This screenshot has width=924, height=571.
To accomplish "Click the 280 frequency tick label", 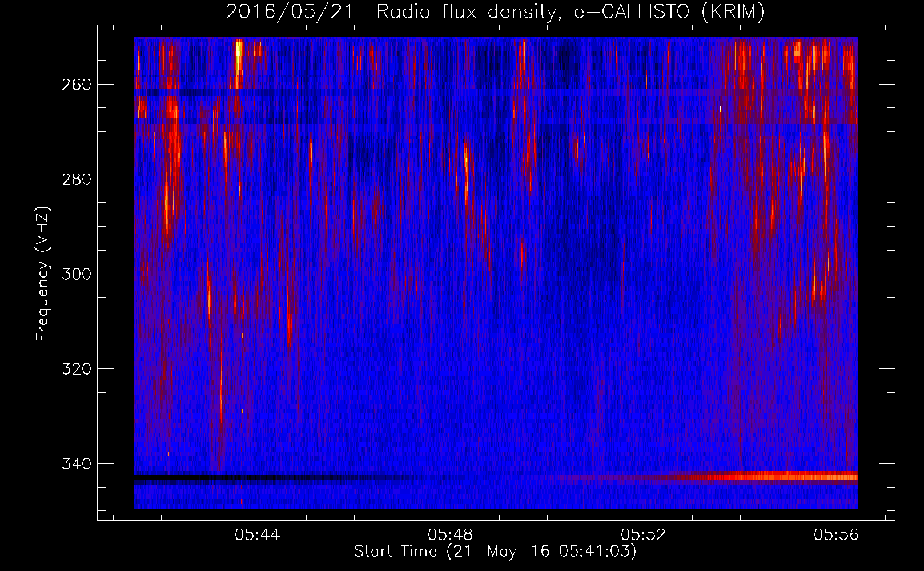I will coord(76,179).
